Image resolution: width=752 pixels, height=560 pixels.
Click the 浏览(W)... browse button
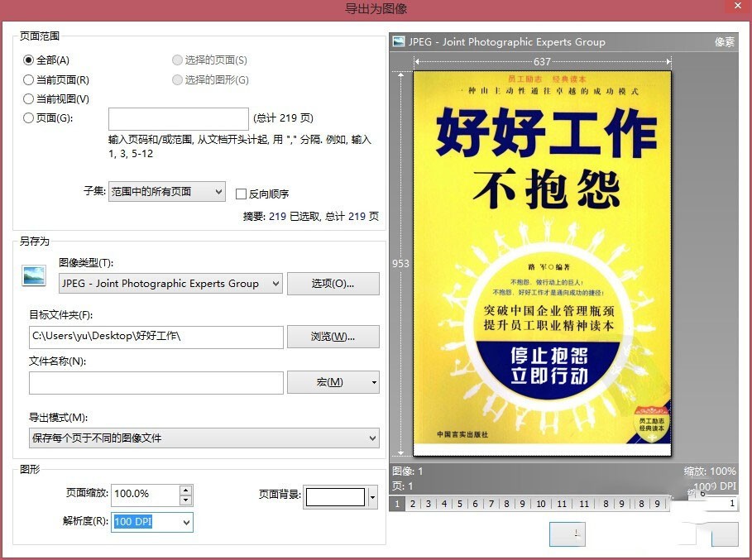tap(333, 337)
